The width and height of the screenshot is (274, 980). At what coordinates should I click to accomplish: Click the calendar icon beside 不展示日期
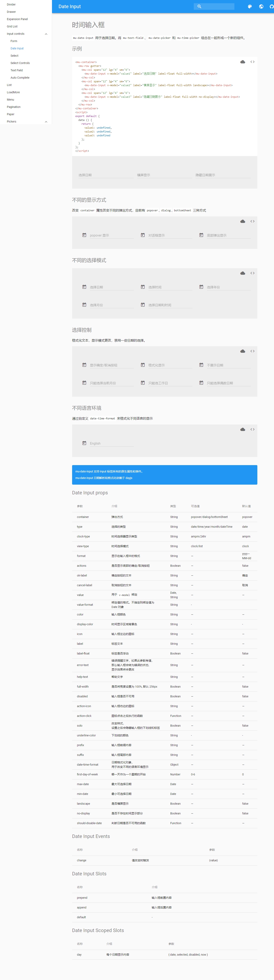[x=201, y=365]
